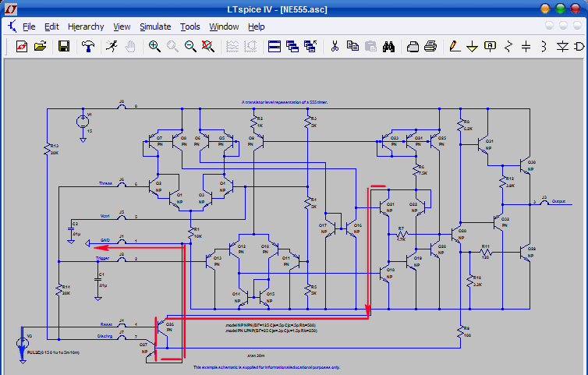Click the New Schematic icon
The image size is (588, 375).
(21, 47)
